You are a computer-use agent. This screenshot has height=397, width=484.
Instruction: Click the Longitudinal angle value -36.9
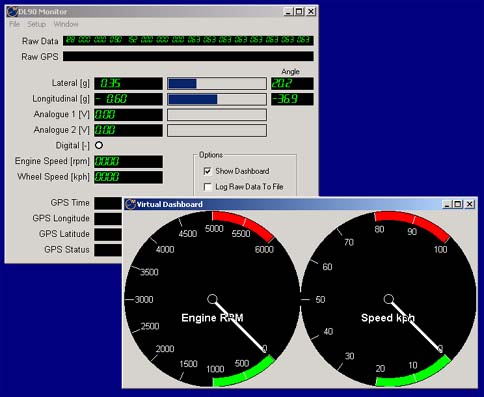[292, 99]
